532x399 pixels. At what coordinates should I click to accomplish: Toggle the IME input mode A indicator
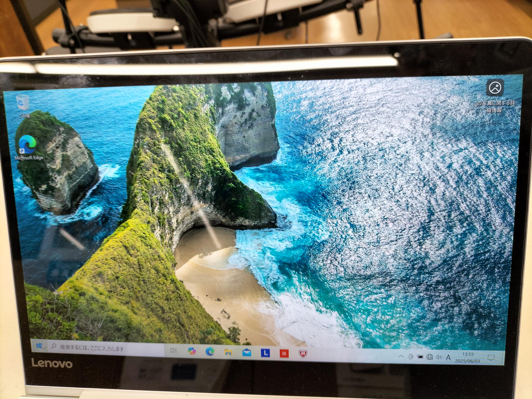[x=448, y=357]
